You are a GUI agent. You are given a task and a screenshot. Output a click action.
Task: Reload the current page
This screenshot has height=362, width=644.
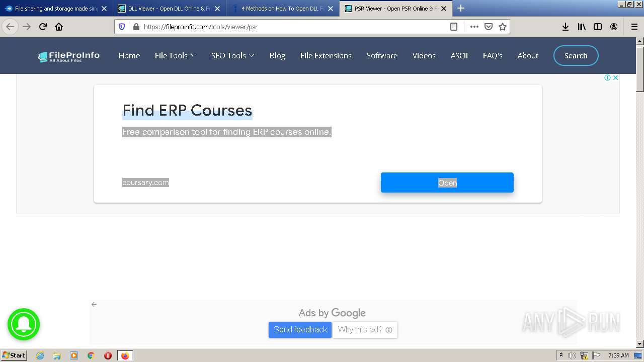(x=43, y=27)
